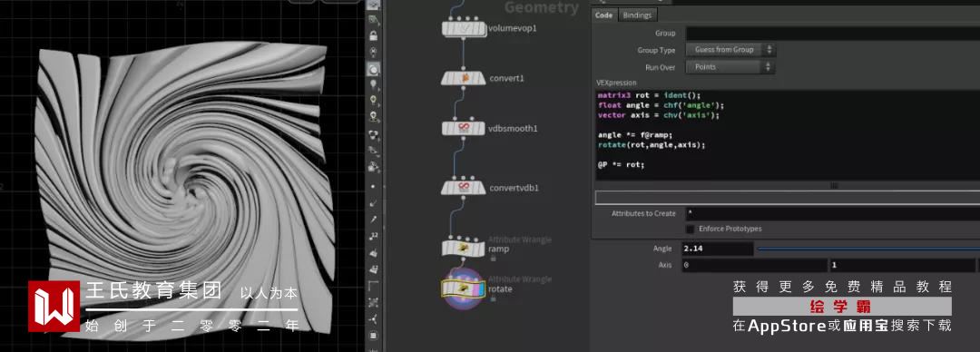980x352 pixels.
Task: Click the Angle parameter label
Action: click(661, 249)
